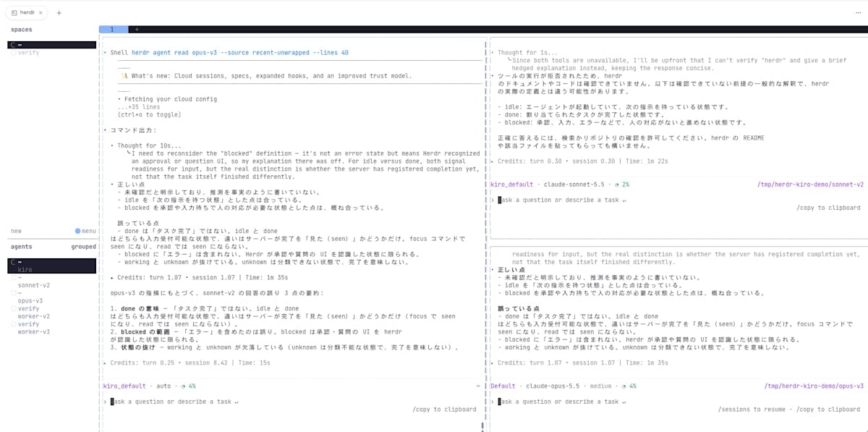The image size is (868, 432).
Task: Toggle the grouped agents view
Action: click(84, 247)
